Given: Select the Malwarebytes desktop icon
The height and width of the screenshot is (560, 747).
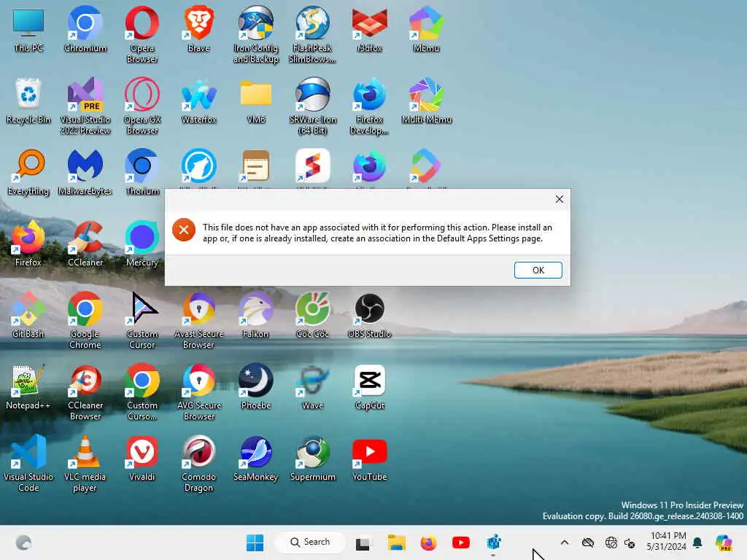Looking at the screenshot, I should [x=85, y=172].
